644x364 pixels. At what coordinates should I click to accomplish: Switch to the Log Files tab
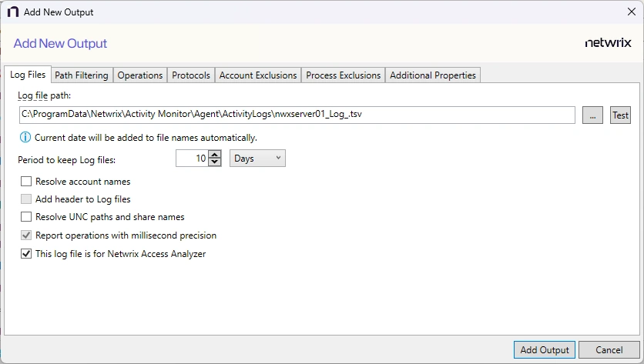pos(28,75)
